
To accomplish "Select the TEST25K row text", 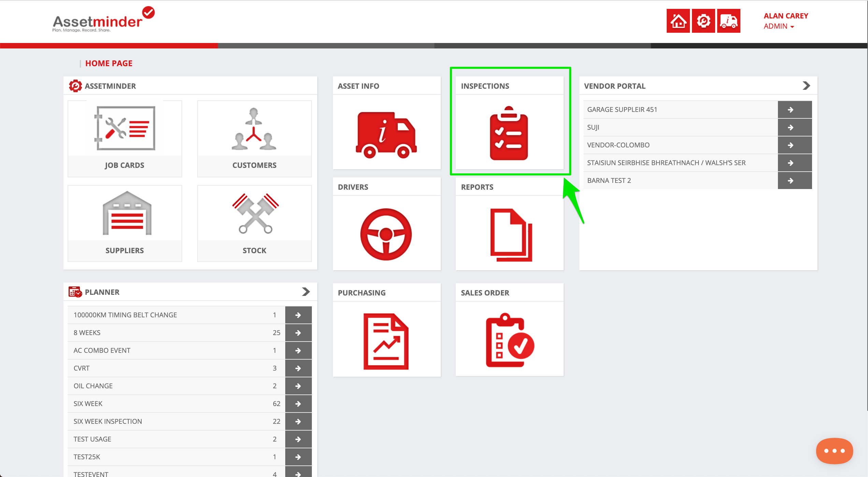I will tap(87, 457).
